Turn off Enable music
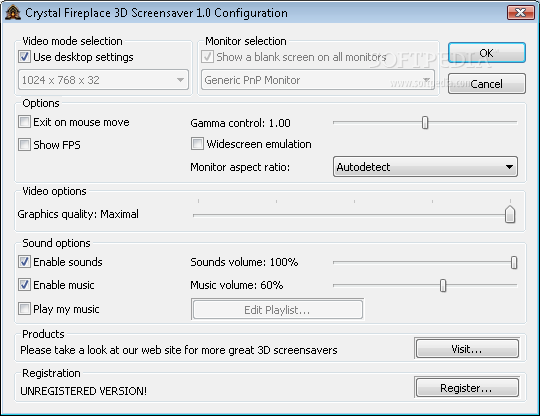 pyautogui.click(x=24, y=285)
